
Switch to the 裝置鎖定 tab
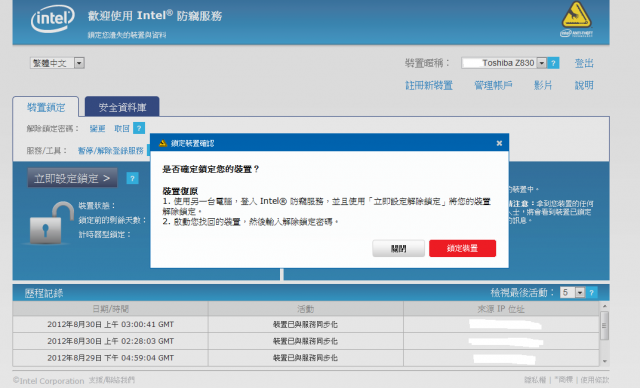(46, 107)
